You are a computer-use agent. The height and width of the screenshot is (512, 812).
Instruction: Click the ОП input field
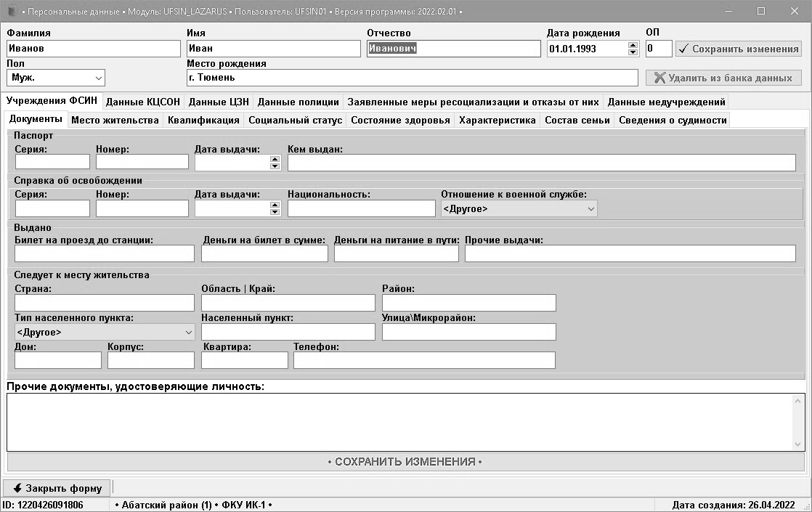[659, 49]
